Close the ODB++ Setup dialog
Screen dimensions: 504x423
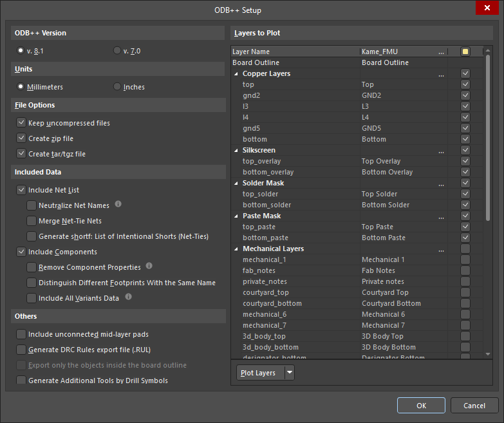(x=487, y=8)
